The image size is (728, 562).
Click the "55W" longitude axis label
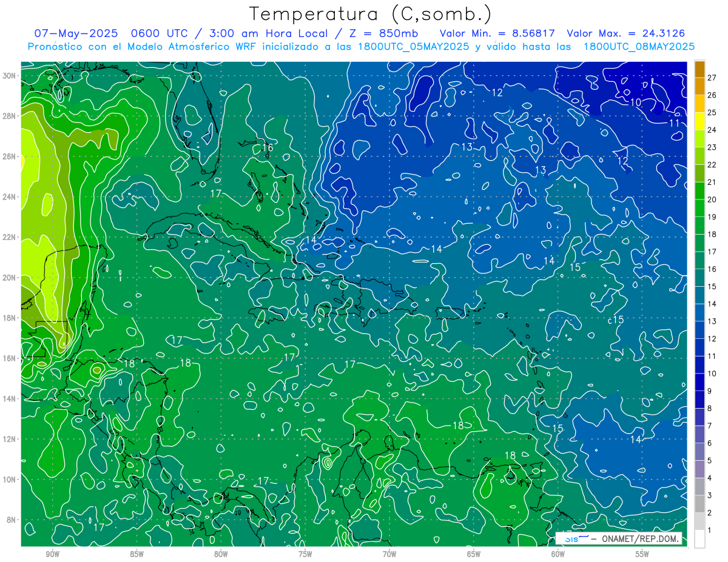pos(642,554)
